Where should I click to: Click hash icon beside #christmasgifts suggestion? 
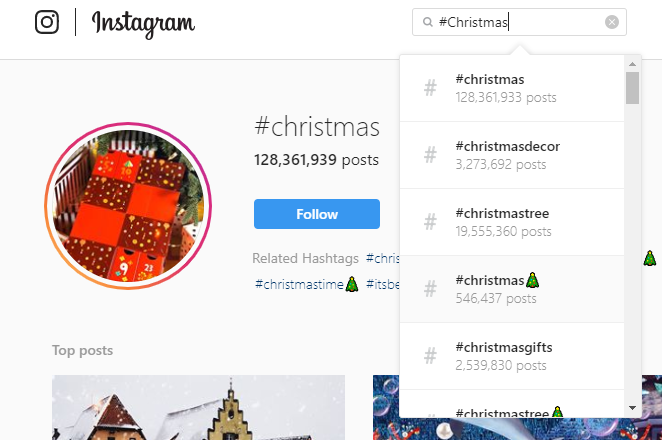pyautogui.click(x=430, y=356)
